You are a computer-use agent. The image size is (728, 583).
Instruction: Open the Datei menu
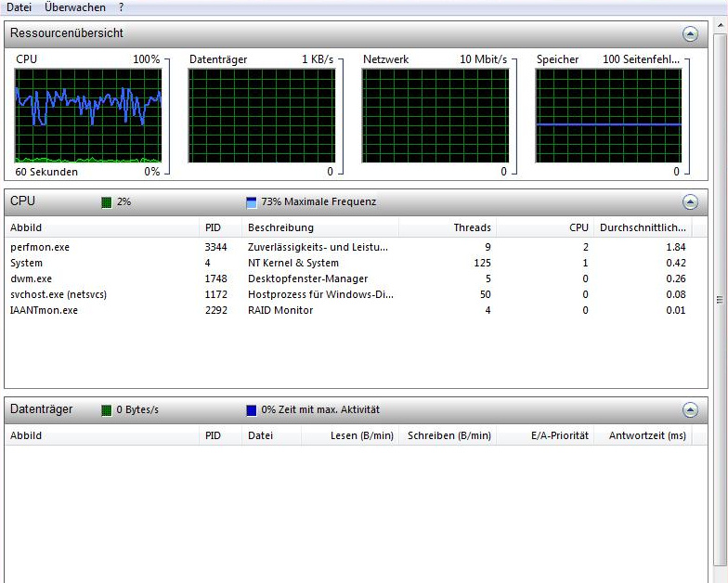tap(19, 7)
